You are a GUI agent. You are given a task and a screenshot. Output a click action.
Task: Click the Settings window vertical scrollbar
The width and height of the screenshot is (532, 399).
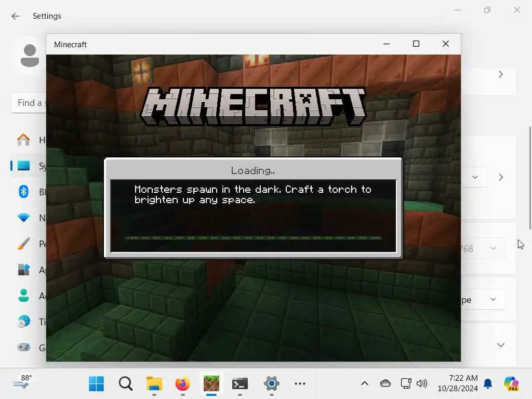click(529, 178)
